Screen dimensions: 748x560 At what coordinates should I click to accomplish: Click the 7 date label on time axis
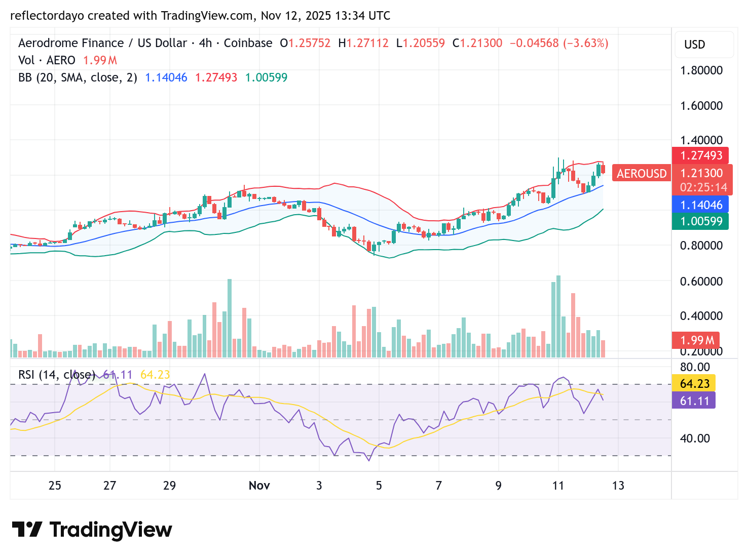[438, 486]
